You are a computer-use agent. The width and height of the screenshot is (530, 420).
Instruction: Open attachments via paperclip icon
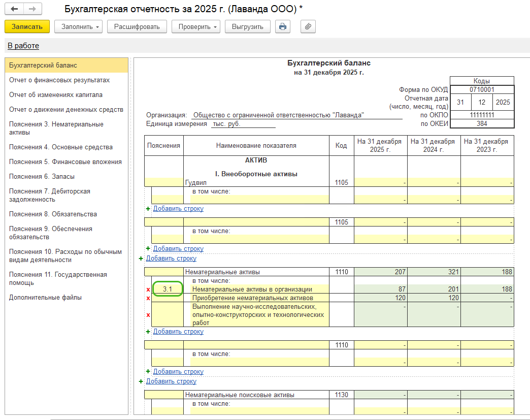pos(308,27)
